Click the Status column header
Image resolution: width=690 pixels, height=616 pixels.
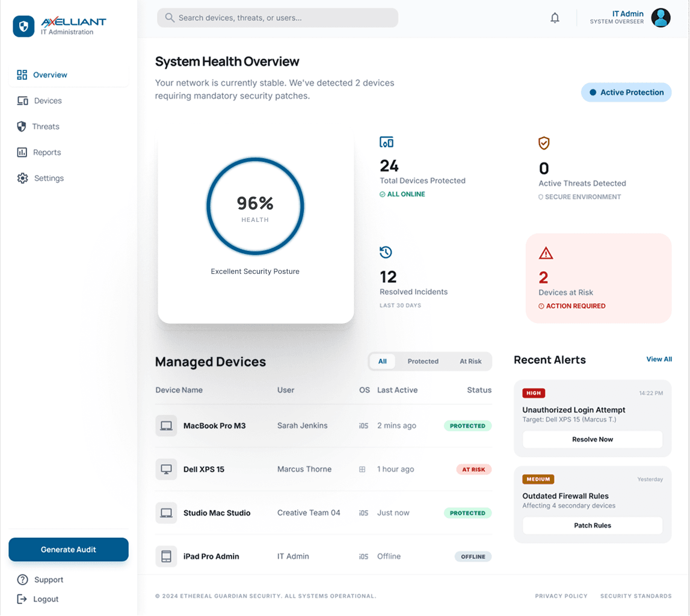tap(479, 390)
